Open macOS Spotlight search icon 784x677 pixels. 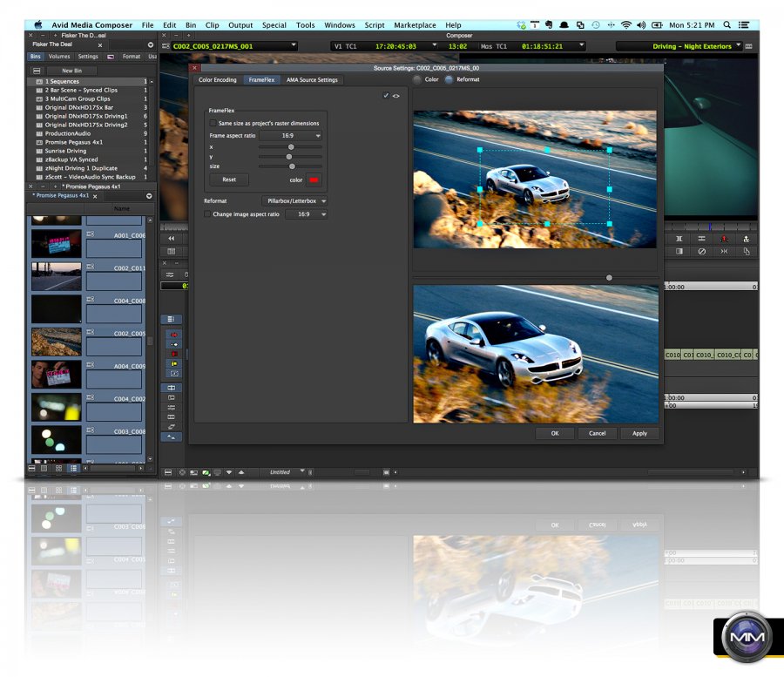click(726, 25)
